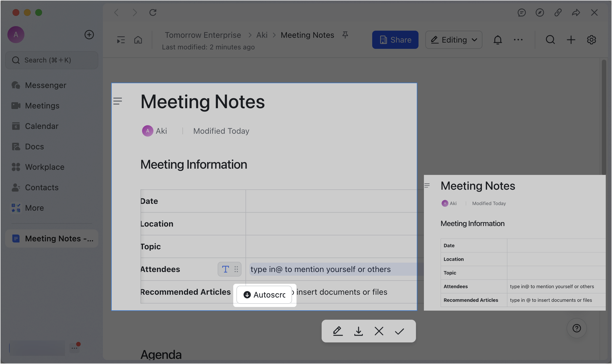Click the reload page icon
Viewport: 612px width, 364px height.
point(153,12)
